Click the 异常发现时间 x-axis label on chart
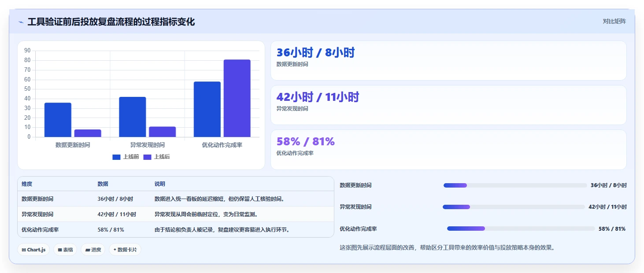Screen dimensions: 644x273 coord(148,145)
